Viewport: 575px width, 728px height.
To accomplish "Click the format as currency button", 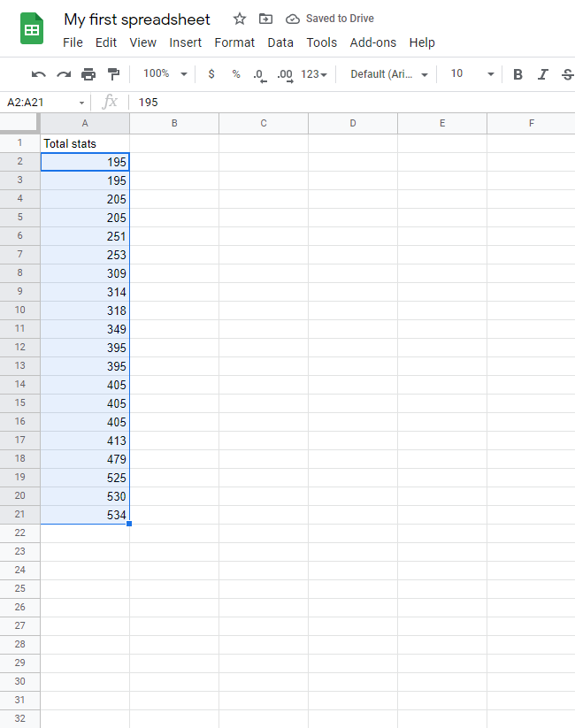I will pyautogui.click(x=211, y=74).
